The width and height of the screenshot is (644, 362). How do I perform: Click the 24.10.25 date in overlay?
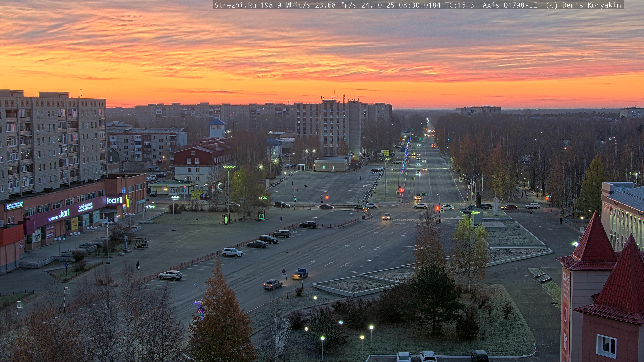pyautogui.click(x=378, y=5)
